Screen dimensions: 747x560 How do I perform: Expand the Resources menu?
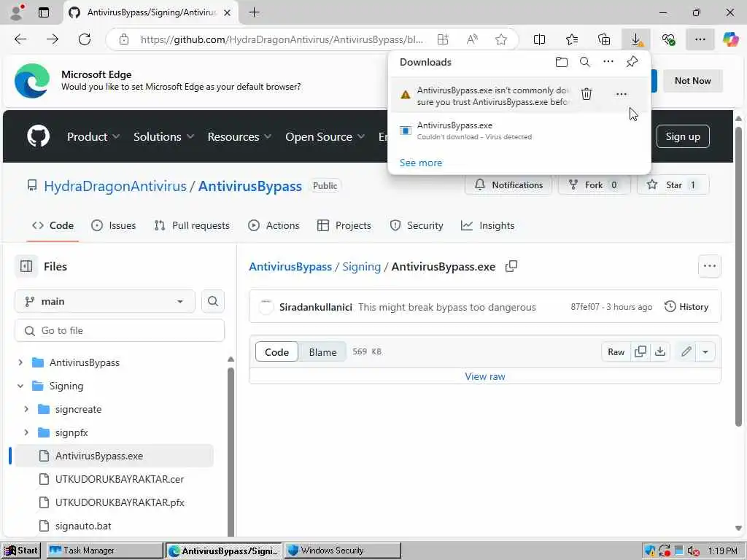tap(239, 136)
